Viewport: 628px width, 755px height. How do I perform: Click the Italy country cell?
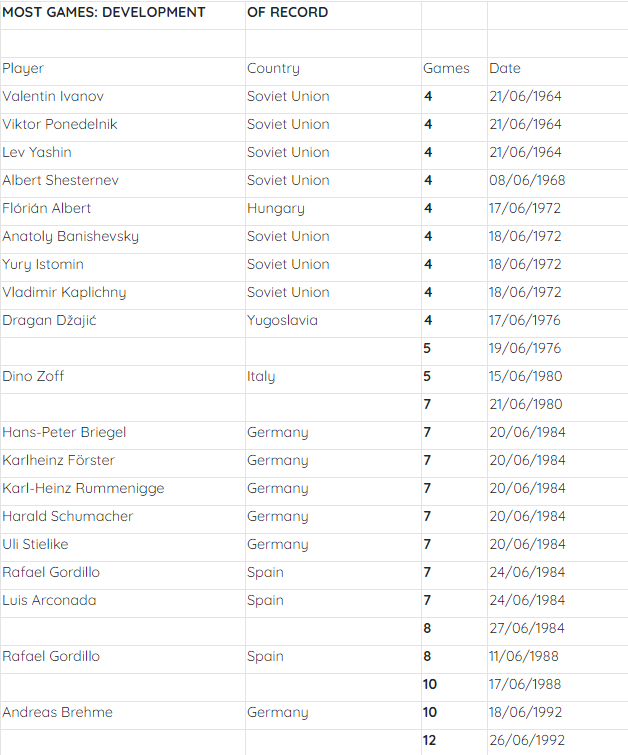point(333,379)
